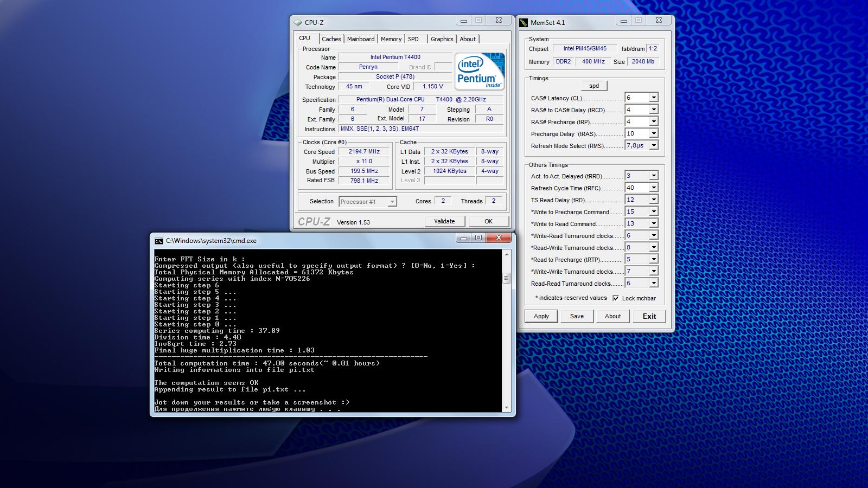
Task: Close the CPU-Z window
Action: (x=498, y=21)
